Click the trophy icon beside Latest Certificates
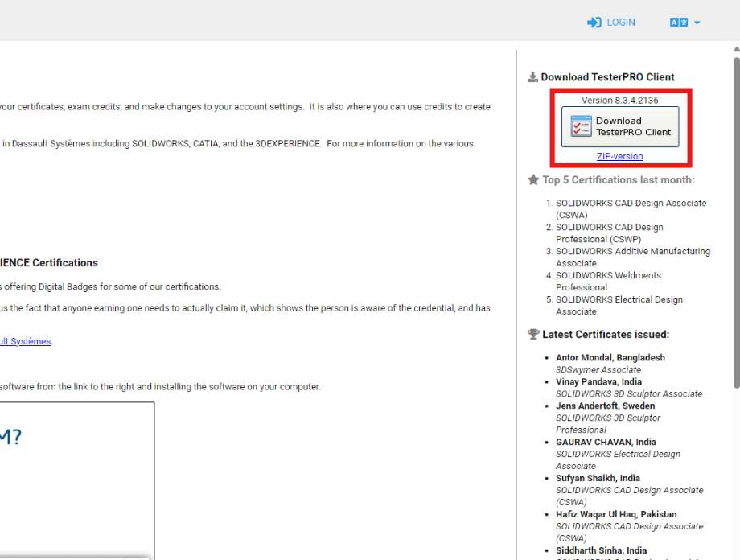The width and height of the screenshot is (740, 560). coord(533,334)
